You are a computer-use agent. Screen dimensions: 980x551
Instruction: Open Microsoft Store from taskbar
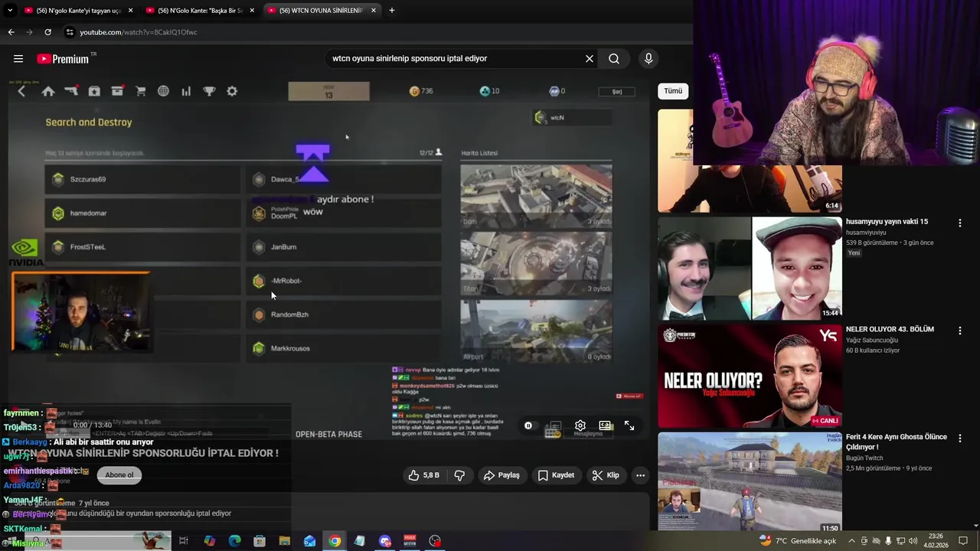pos(260,541)
